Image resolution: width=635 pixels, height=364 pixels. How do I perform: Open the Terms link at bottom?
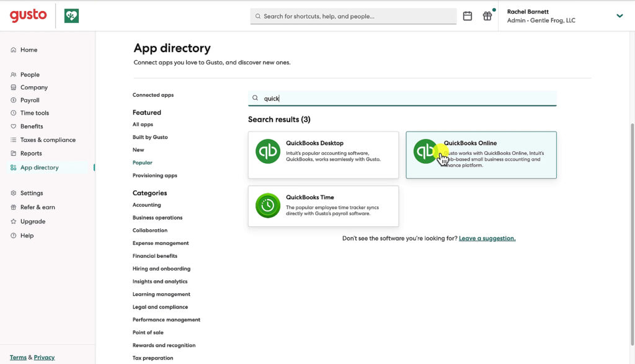[18, 357]
